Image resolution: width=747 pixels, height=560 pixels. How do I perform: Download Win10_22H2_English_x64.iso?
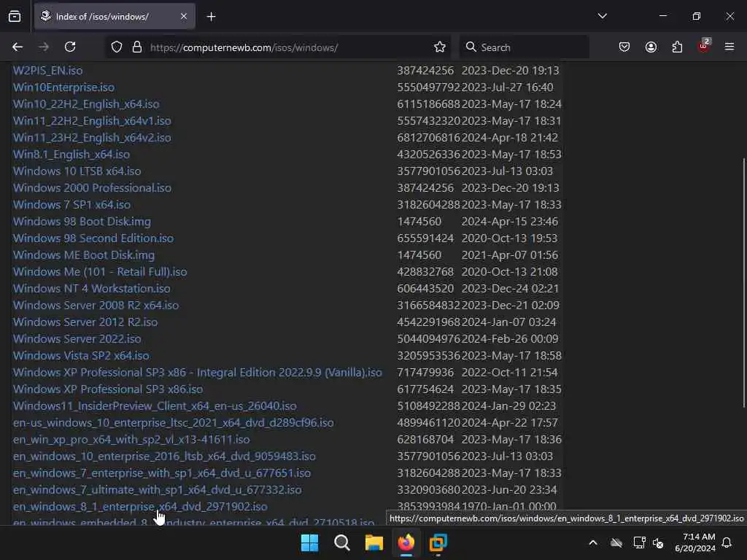86,104
